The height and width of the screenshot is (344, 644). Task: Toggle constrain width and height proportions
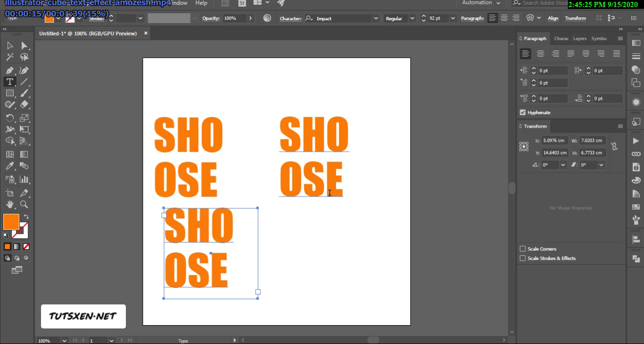[614, 147]
